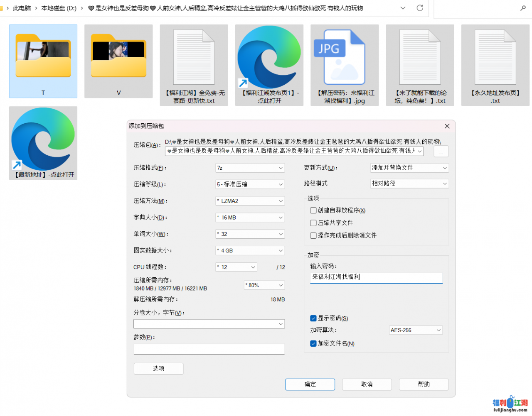
Task: Open the 加密算法 AES-256 dropdown
Action: pos(416,330)
